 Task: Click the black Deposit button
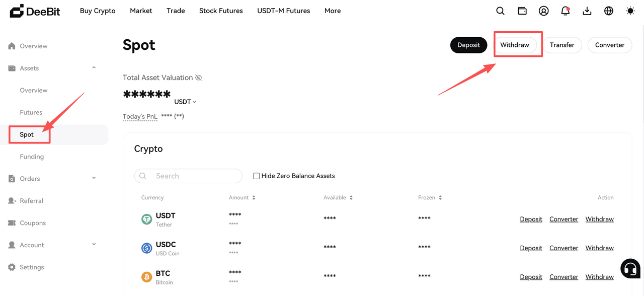coord(468,45)
